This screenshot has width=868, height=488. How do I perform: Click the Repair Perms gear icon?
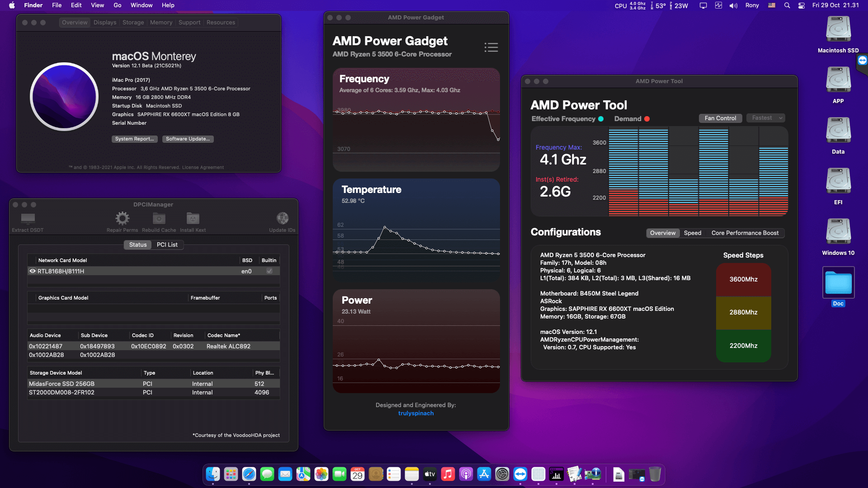[122, 219]
